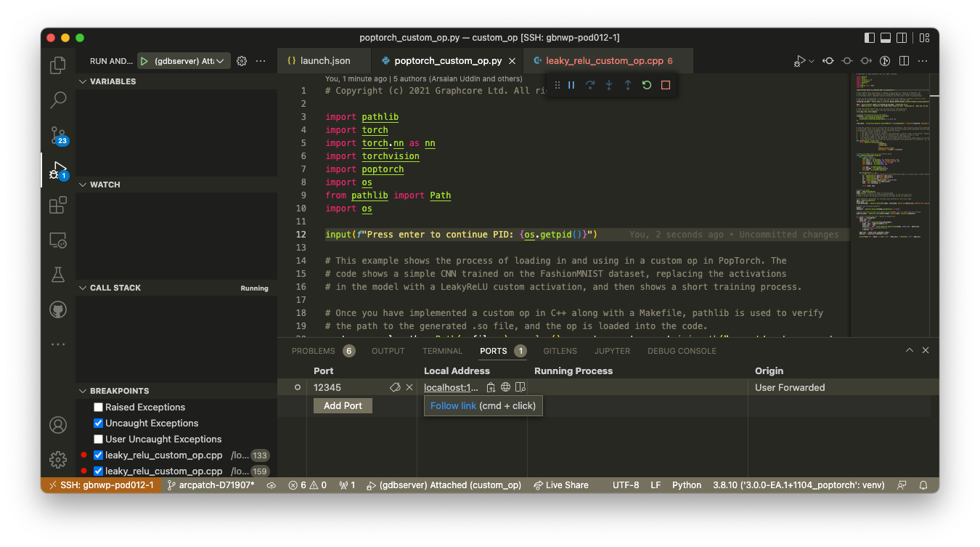Click the Add Port button
The height and width of the screenshot is (547, 980).
tap(343, 405)
